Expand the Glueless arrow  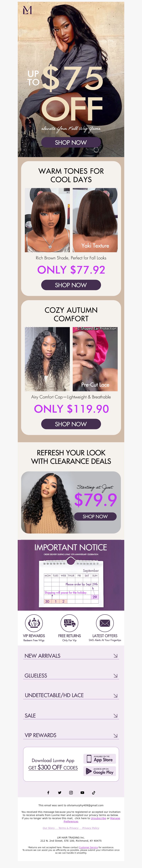coord(116,676)
